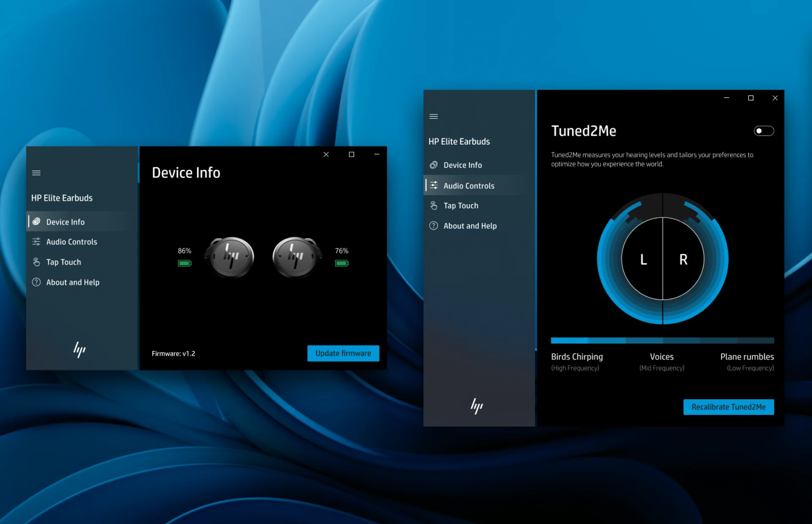Screen dimensions: 812x524
Task: Enable the Tuned2Me toggle switch
Action: 764,131
